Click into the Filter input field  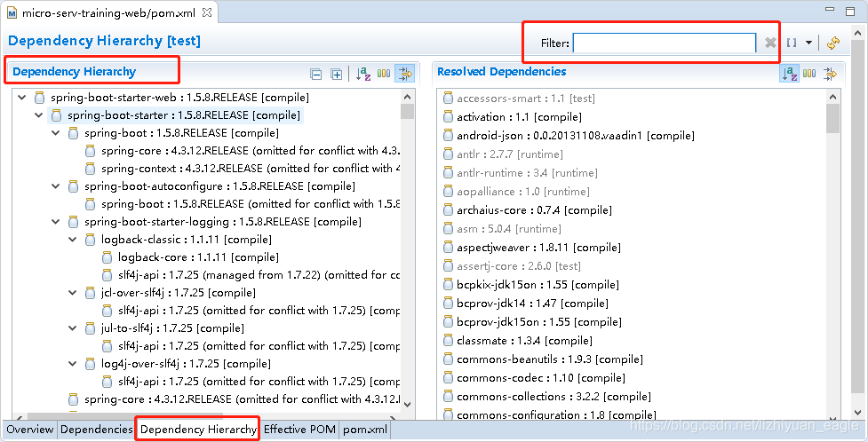[664, 43]
